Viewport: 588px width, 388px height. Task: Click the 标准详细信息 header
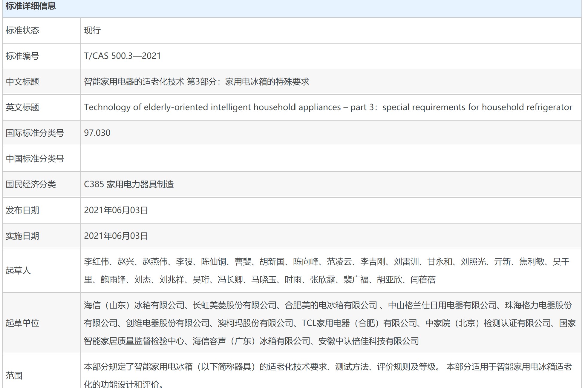(30, 6)
